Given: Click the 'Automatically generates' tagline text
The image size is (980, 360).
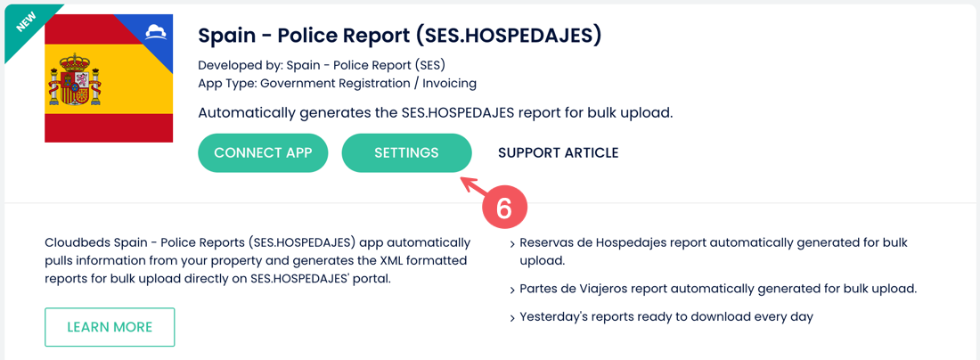Looking at the screenshot, I should 436,114.
